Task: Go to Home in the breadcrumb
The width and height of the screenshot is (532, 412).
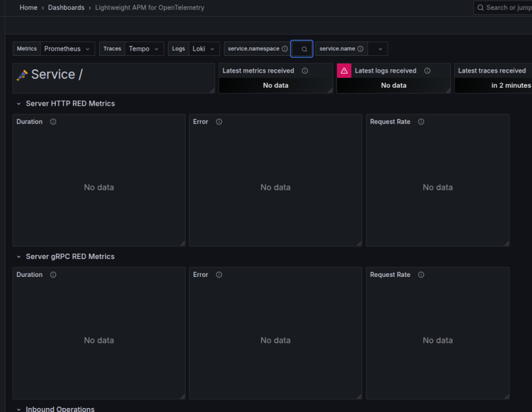Action: tap(29, 8)
